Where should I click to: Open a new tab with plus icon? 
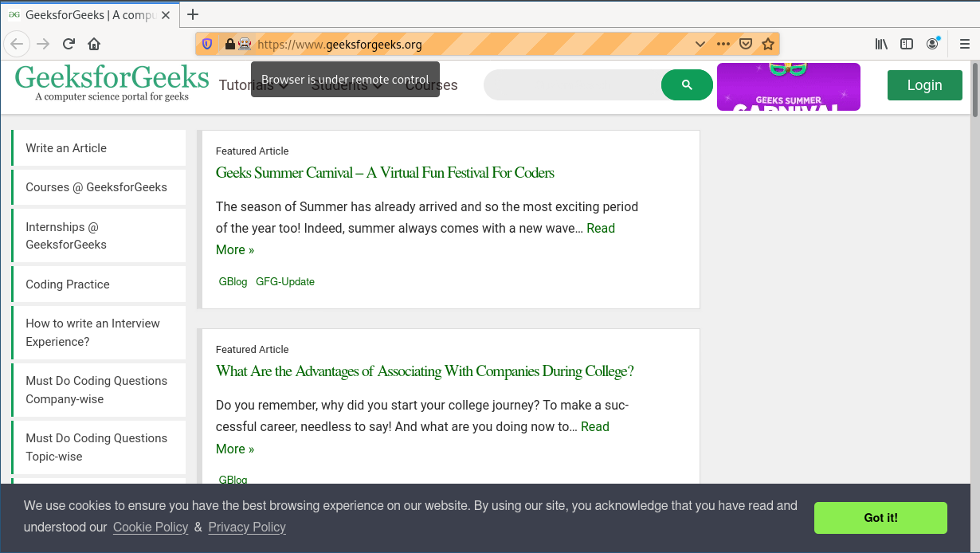[x=193, y=14]
